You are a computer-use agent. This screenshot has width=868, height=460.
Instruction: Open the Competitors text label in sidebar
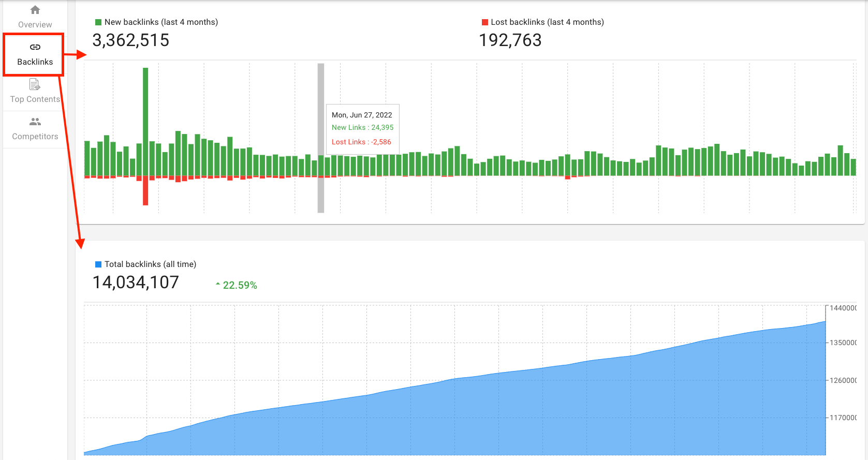(x=35, y=137)
